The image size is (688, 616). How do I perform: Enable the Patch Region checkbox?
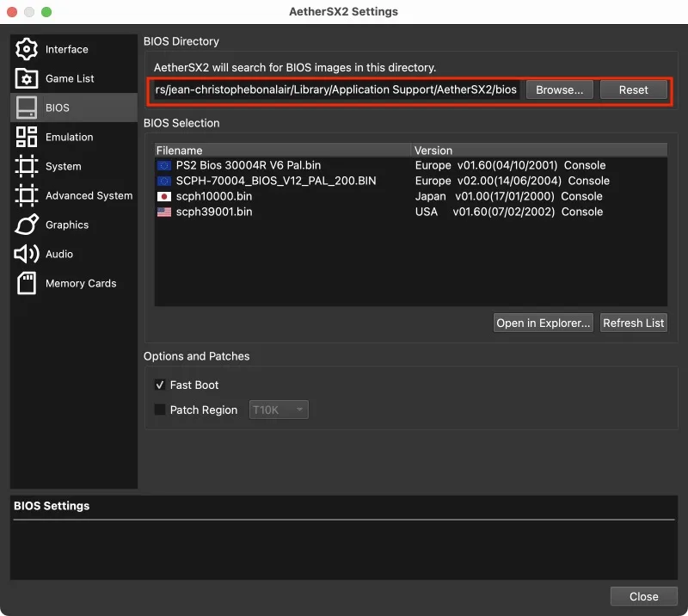coord(160,410)
